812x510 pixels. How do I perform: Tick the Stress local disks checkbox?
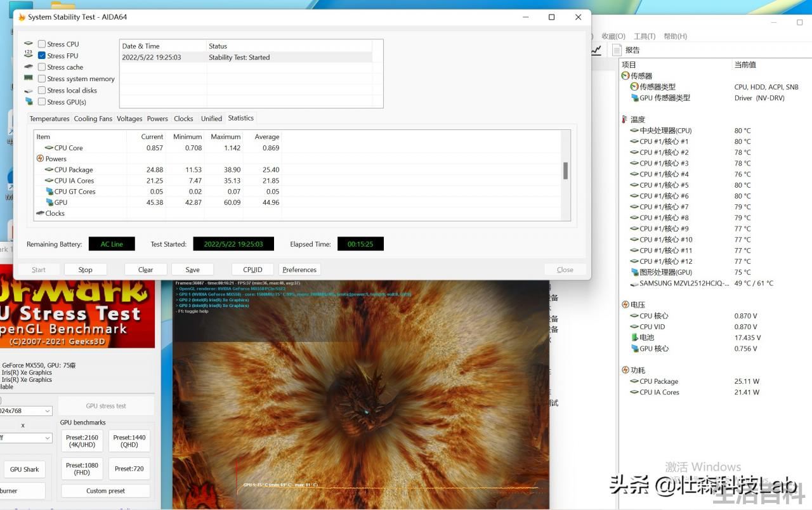pos(42,90)
